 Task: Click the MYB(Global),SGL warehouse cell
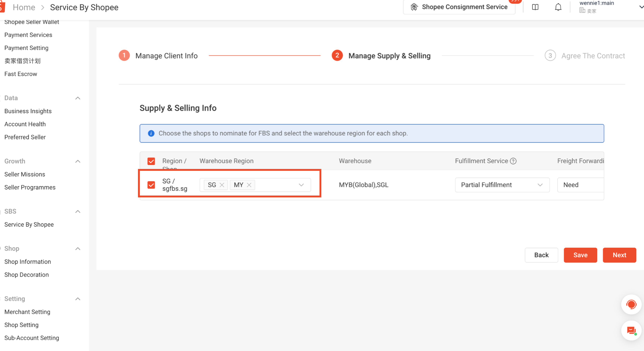coord(363,185)
